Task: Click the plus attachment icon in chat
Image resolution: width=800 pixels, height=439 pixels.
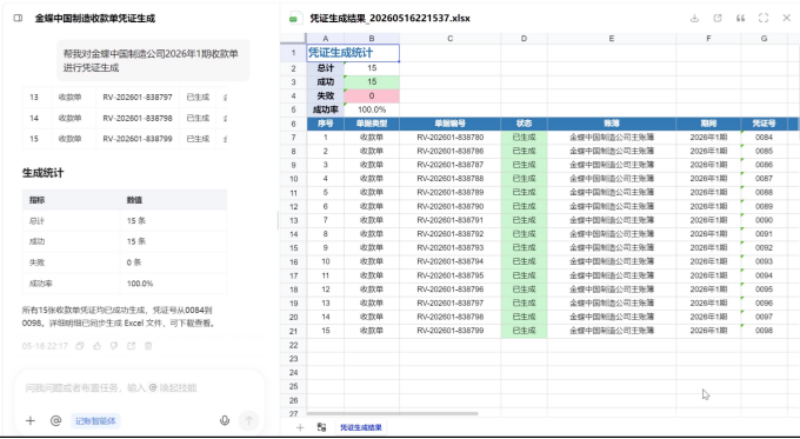Action: click(x=30, y=421)
